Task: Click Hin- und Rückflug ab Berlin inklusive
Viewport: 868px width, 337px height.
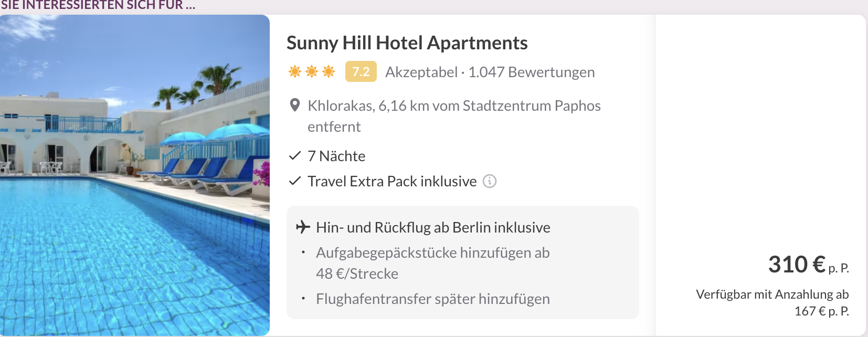Action: [x=433, y=227]
